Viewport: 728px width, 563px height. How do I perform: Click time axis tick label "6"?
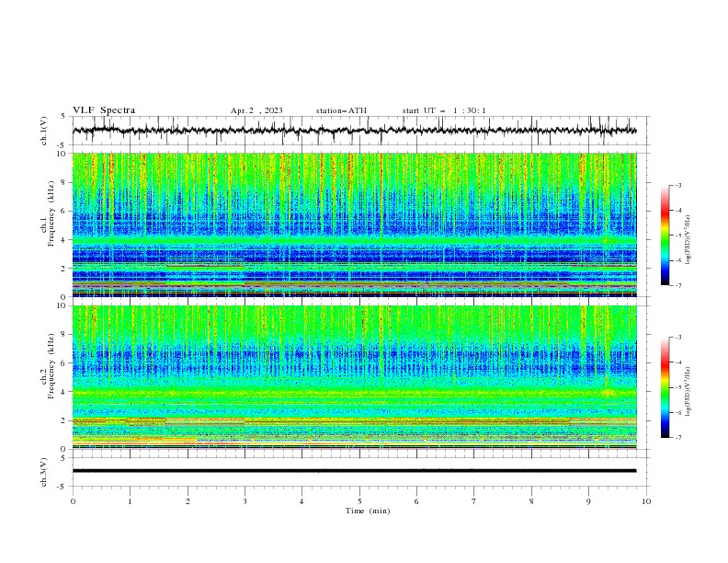(x=416, y=501)
